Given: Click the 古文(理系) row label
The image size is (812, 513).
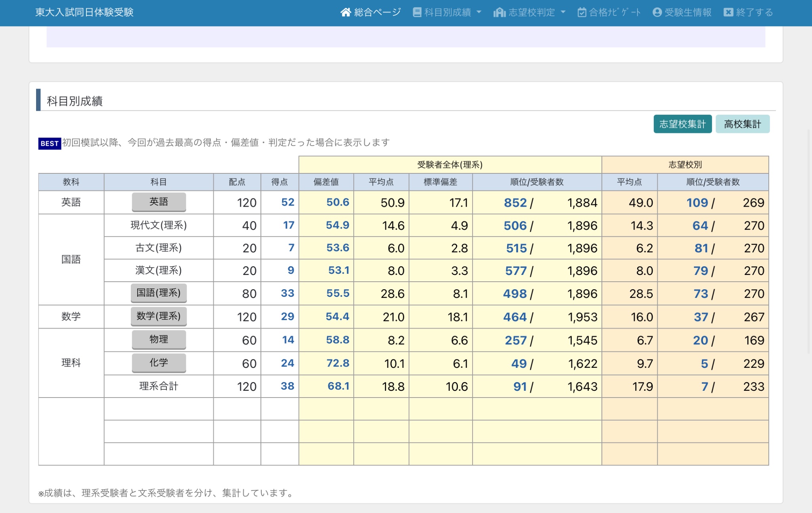Looking at the screenshot, I should (x=159, y=248).
